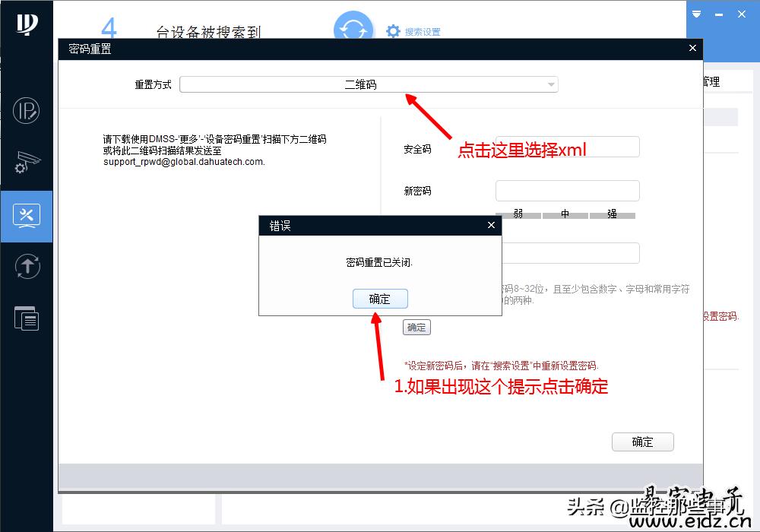Open the 重置方式 dropdown showing 二维码
The image size is (760, 532).
[368, 84]
